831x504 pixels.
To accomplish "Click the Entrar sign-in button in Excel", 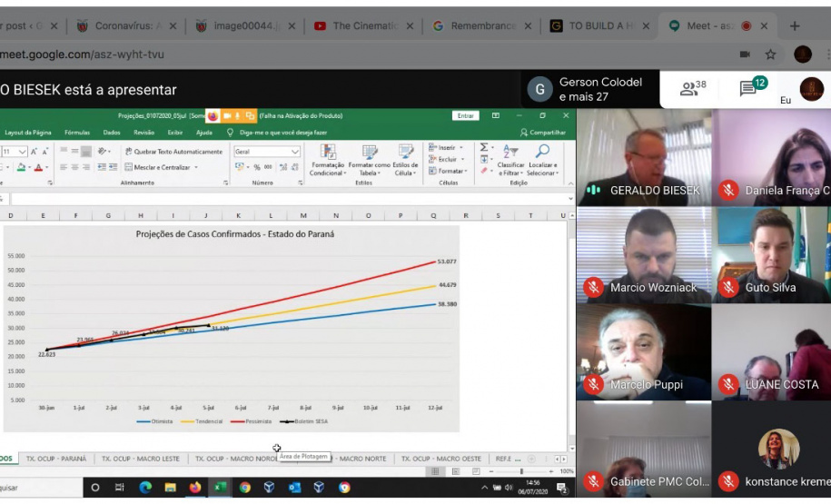I will coord(466,115).
